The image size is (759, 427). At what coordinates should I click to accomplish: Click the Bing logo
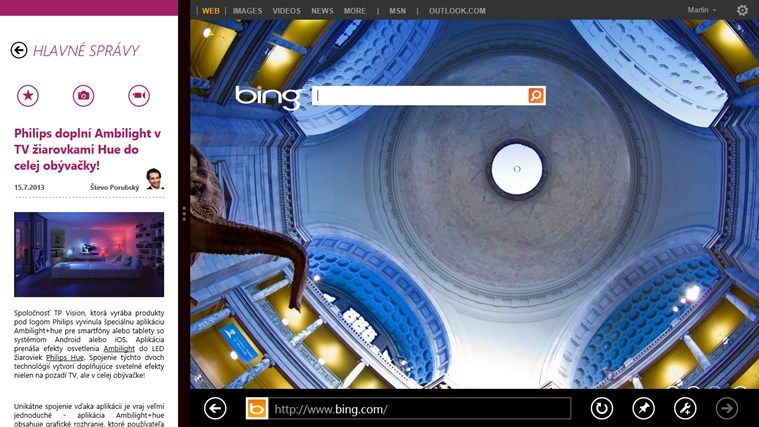268,97
